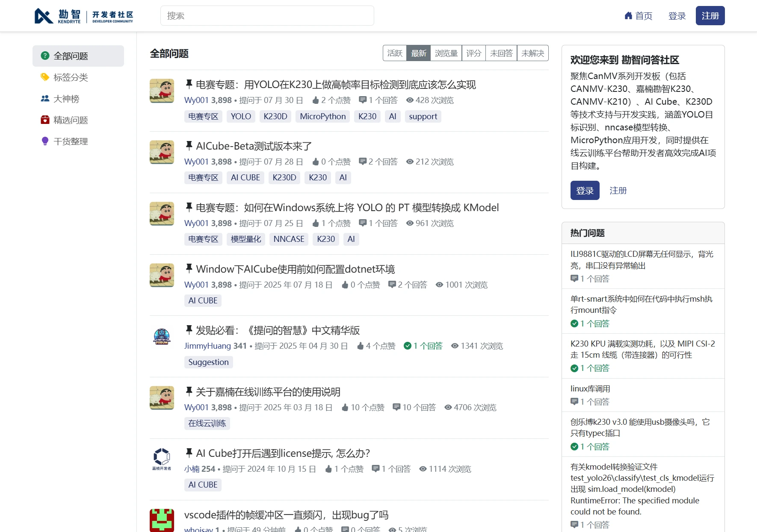Open the 大神榜 leaderboard
Image resolution: width=757 pixels, height=532 pixels.
[x=78, y=99]
